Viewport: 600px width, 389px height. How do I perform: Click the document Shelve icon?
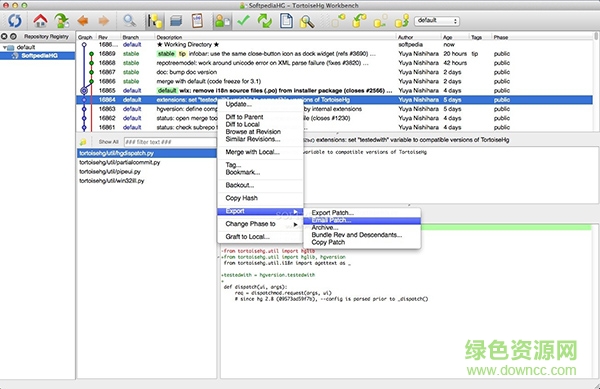[286, 21]
